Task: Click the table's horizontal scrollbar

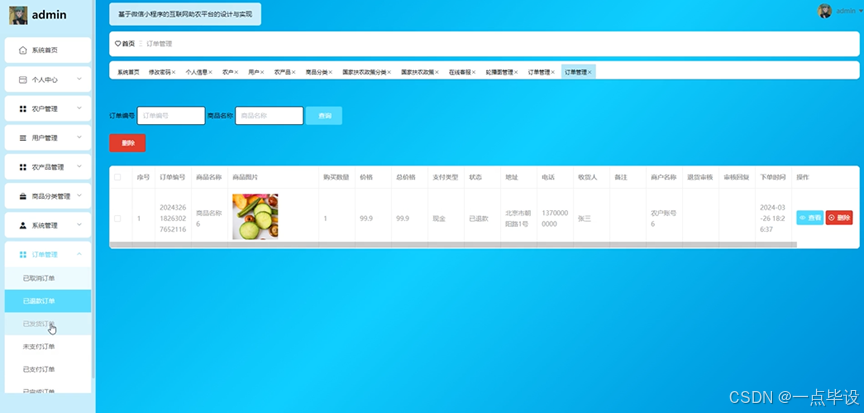Action: pos(453,244)
